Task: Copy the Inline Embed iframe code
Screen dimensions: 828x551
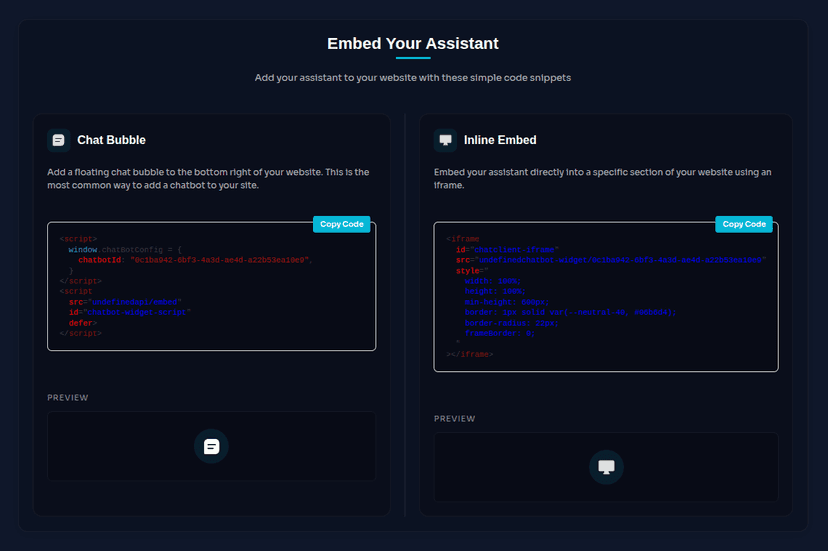Action: 744,224
